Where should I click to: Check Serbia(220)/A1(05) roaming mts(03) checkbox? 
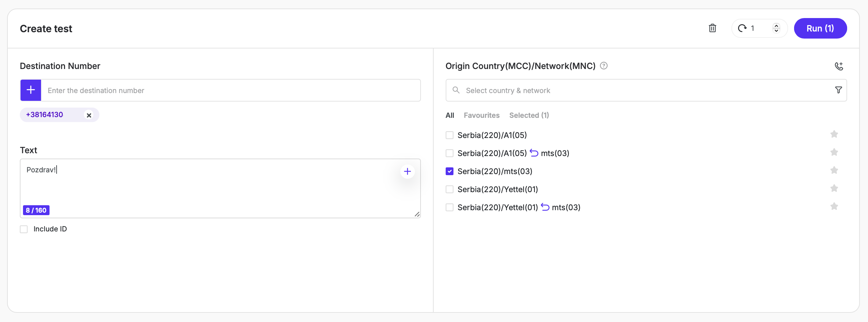point(449,154)
